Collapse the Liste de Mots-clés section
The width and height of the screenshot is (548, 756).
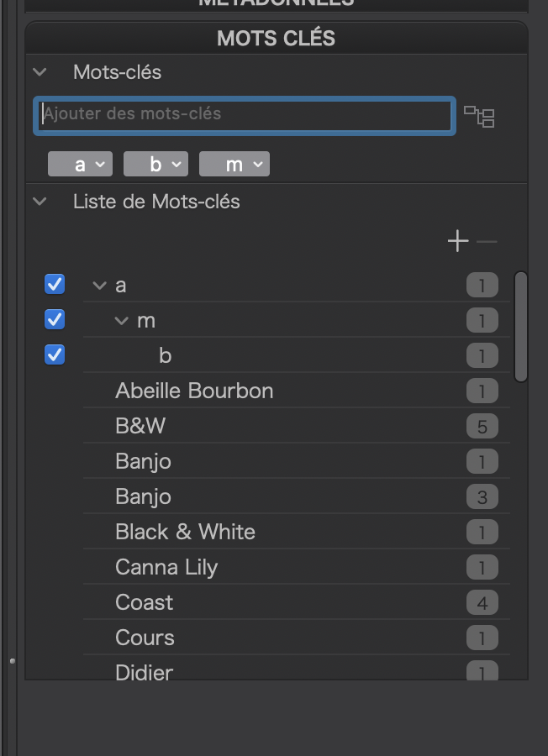39,202
